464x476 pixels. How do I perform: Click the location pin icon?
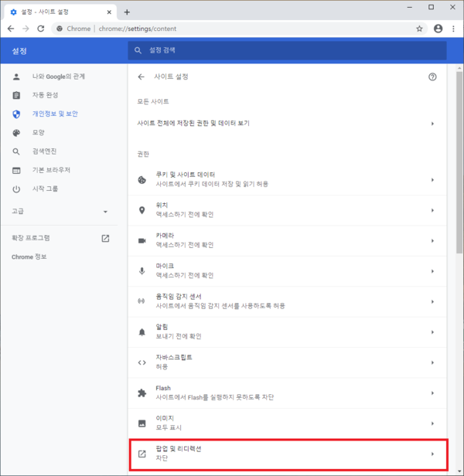(x=142, y=210)
